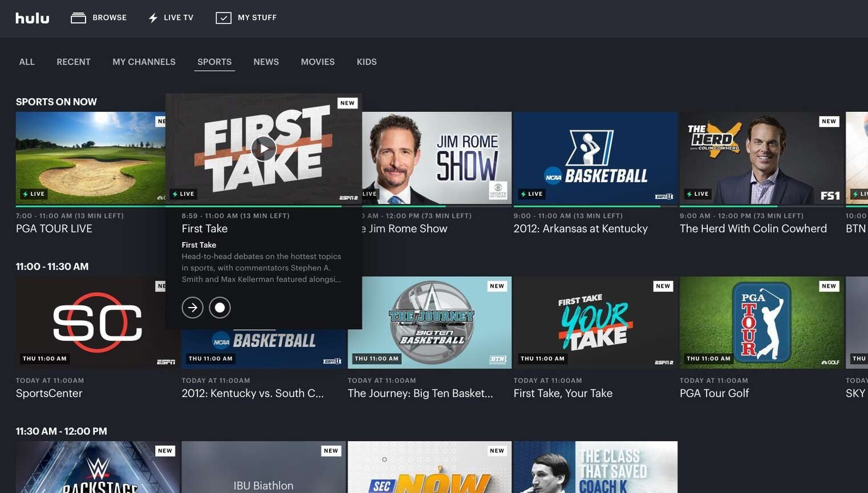
Task: Click the '11:30 AM - 12:00 PM' heading
Action: coord(62,431)
